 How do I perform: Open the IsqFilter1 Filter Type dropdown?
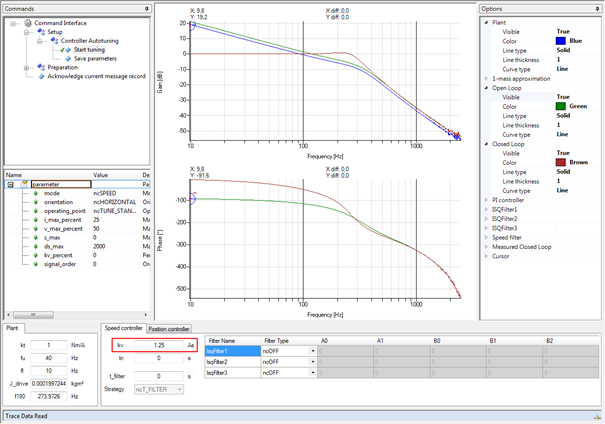313,351
